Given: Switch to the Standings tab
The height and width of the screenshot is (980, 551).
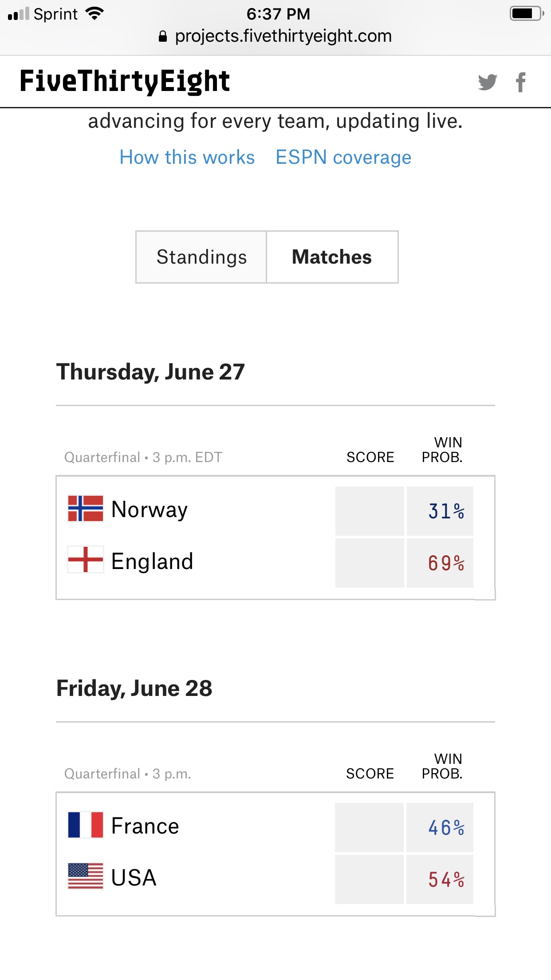Looking at the screenshot, I should point(201,257).
